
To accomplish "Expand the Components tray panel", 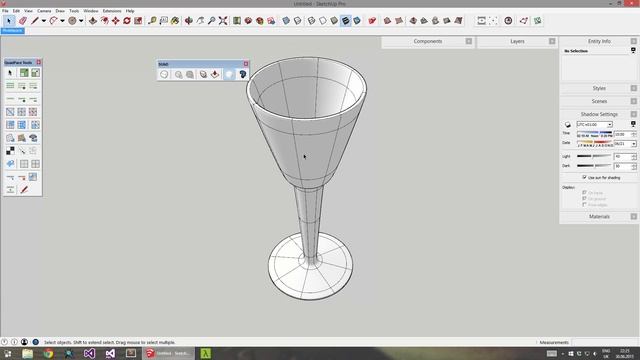I will coord(469,41).
